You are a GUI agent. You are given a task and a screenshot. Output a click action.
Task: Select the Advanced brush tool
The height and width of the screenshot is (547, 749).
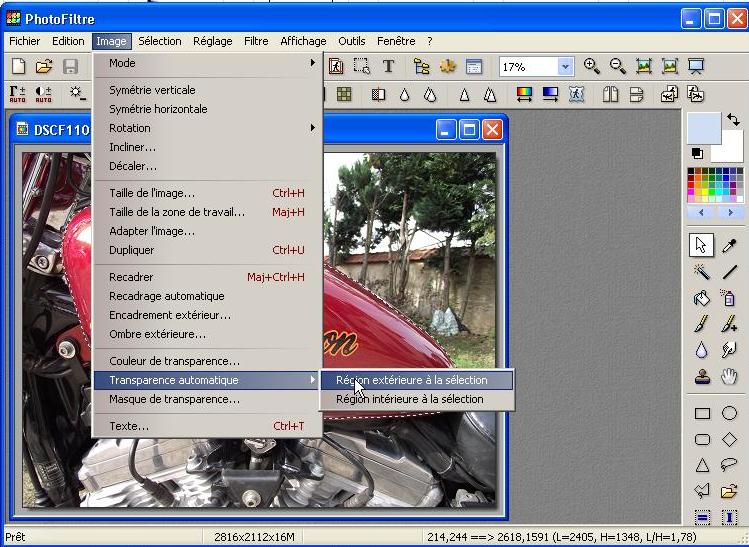[x=729, y=324]
